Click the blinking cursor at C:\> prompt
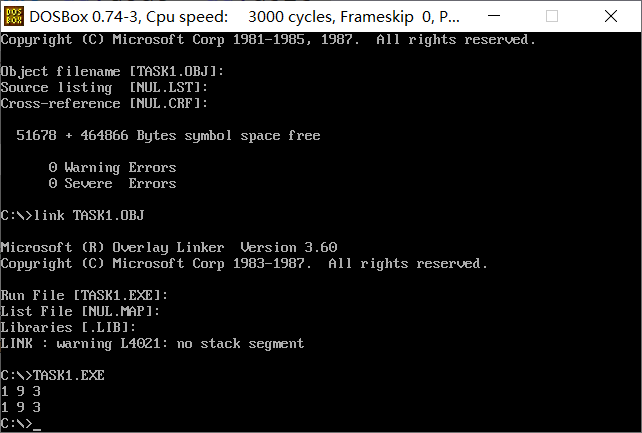This screenshot has height=433, width=642. (37, 428)
